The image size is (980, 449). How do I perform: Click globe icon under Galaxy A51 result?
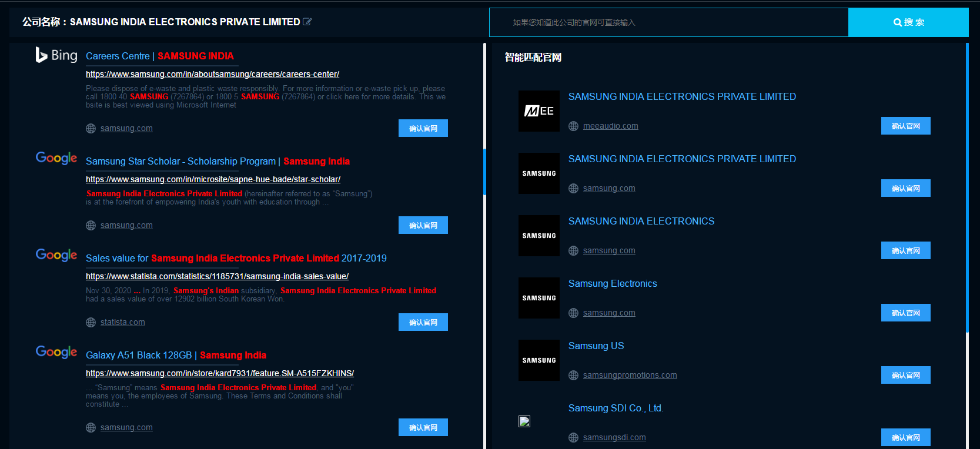point(91,428)
